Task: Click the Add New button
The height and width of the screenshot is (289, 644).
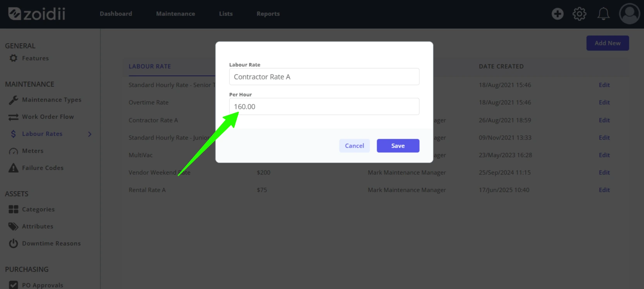Action: tap(608, 43)
